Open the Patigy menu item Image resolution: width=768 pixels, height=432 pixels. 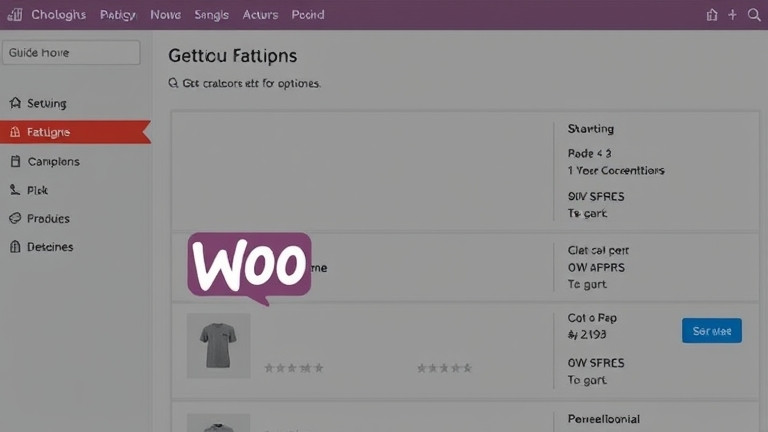pos(118,15)
